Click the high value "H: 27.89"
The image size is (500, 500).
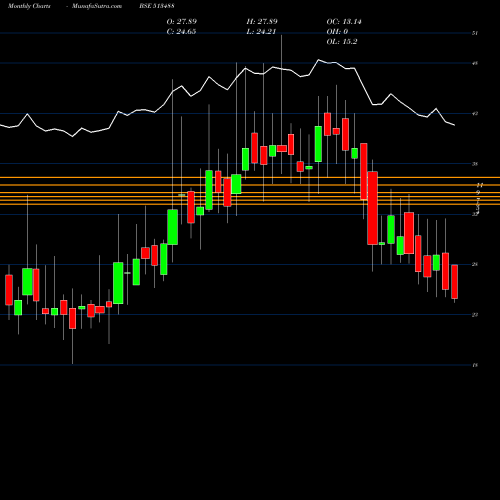[x=262, y=21]
